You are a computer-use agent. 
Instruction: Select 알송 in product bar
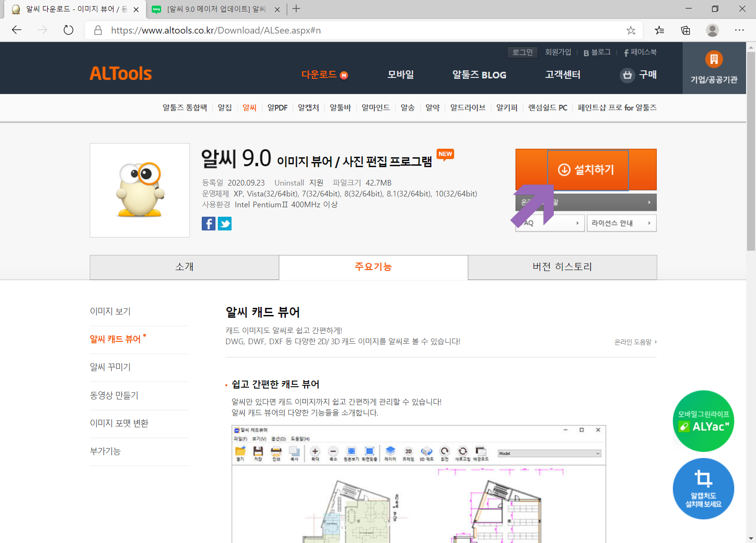click(408, 108)
